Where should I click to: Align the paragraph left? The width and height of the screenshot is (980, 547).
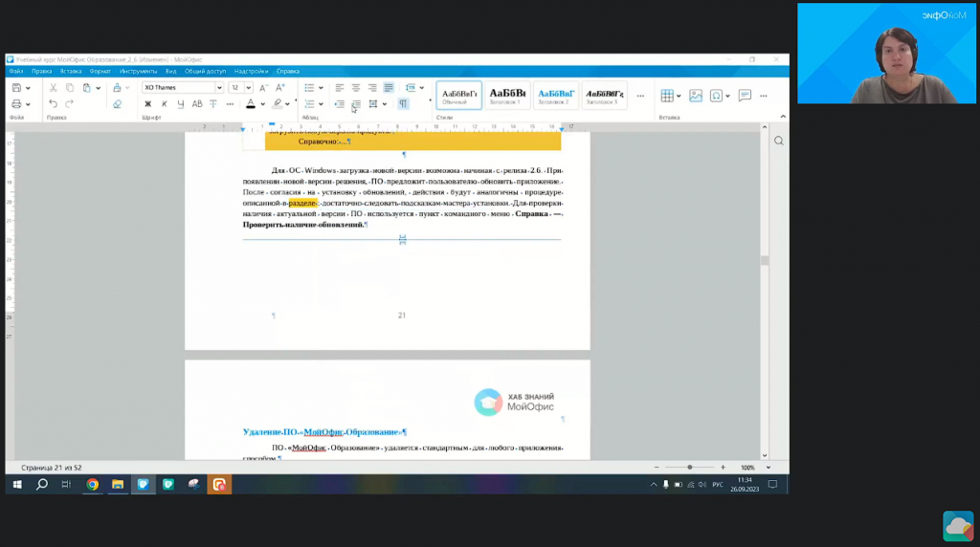point(340,88)
